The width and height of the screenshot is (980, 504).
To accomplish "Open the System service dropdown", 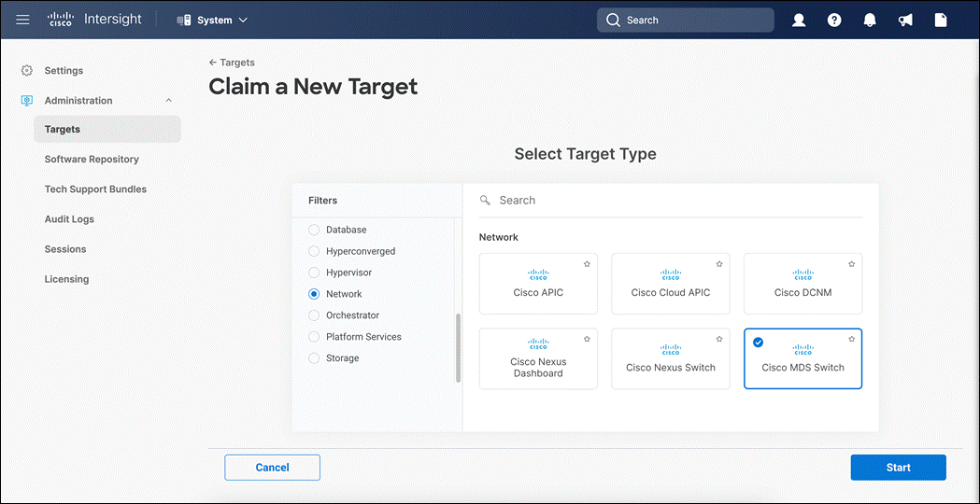I will click(x=212, y=20).
